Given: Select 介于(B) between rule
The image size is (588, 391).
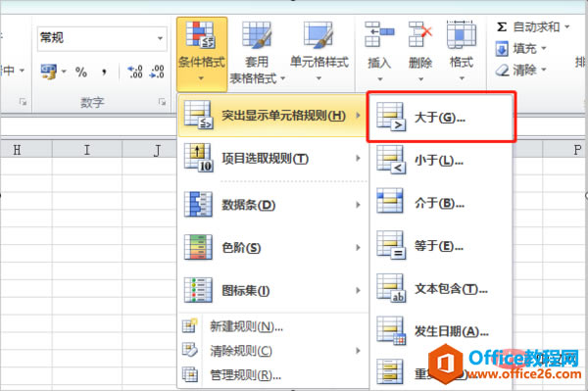Looking at the screenshot, I should click(441, 203).
